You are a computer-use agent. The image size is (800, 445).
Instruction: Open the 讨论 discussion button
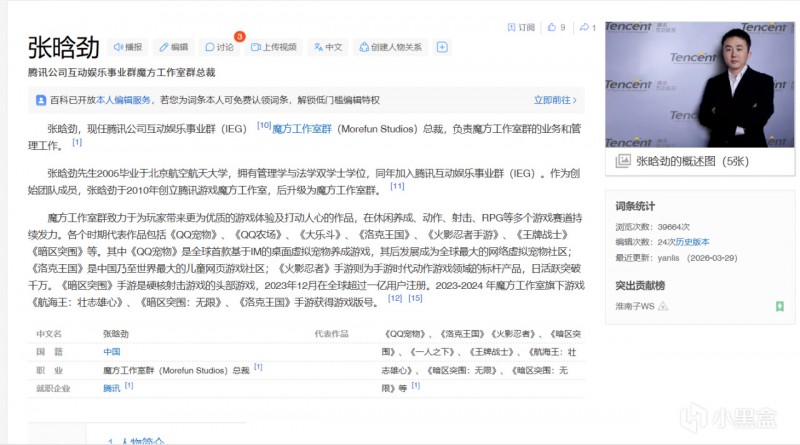click(x=219, y=47)
